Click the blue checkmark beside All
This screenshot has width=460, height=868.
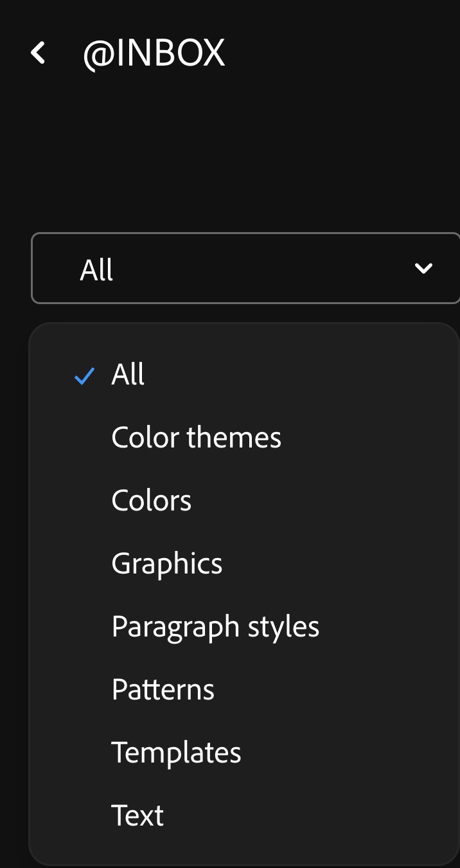(85, 375)
